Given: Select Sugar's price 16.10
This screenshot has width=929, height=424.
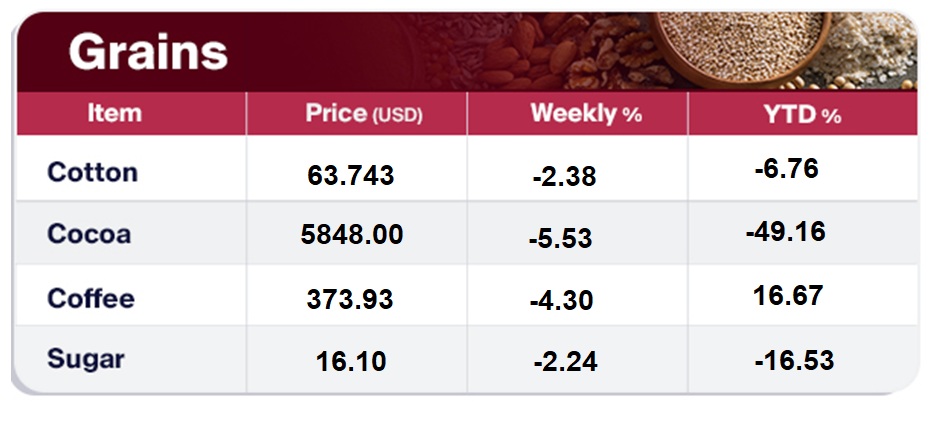Looking at the screenshot, I should (x=351, y=359).
